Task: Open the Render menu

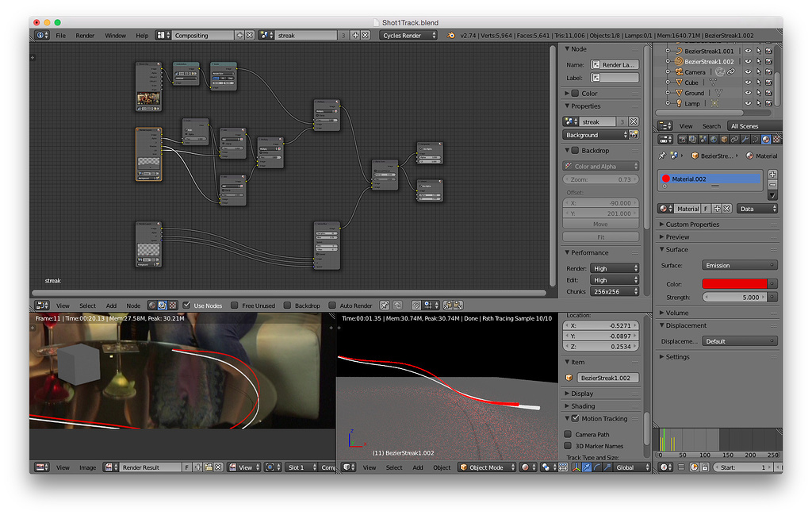Action: click(x=85, y=36)
